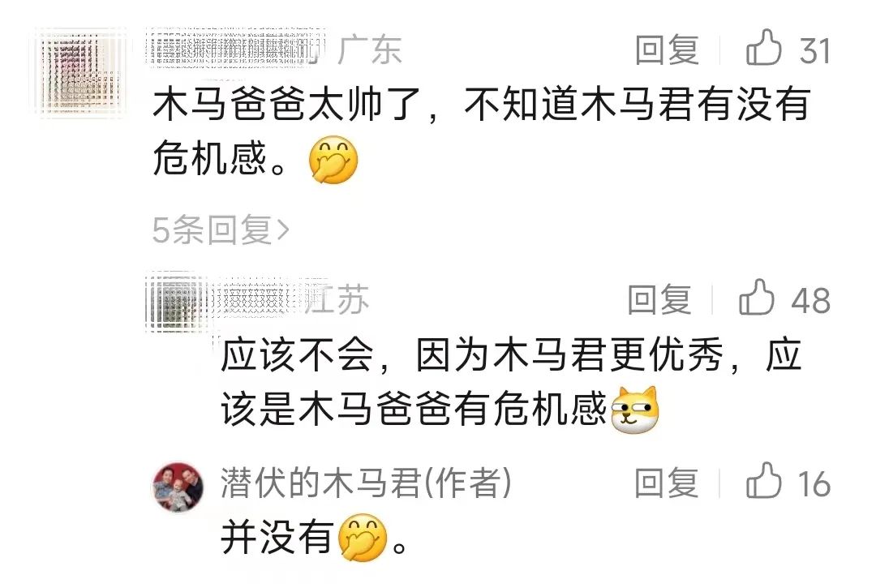Image resolution: width=876 pixels, height=588 pixels.
Task: Open profile via 潜伏的木马君(作者) name
Action: pos(366,483)
